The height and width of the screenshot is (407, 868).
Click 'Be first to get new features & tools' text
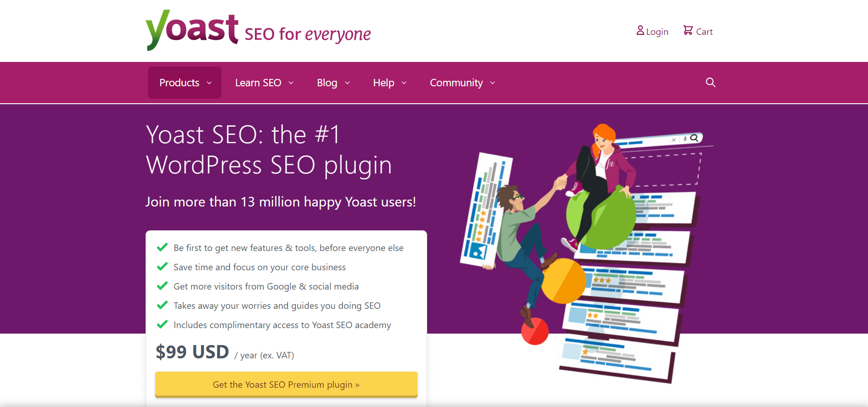click(288, 248)
